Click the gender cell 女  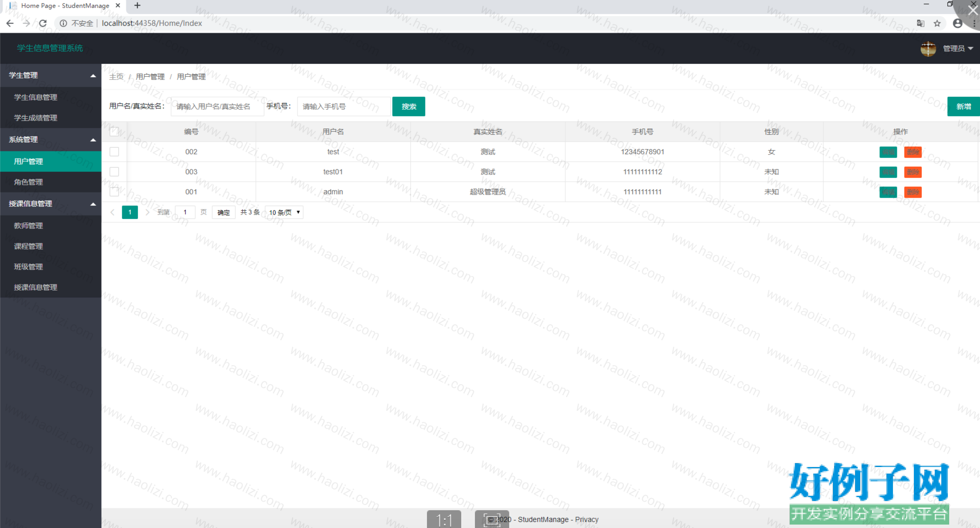772,152
